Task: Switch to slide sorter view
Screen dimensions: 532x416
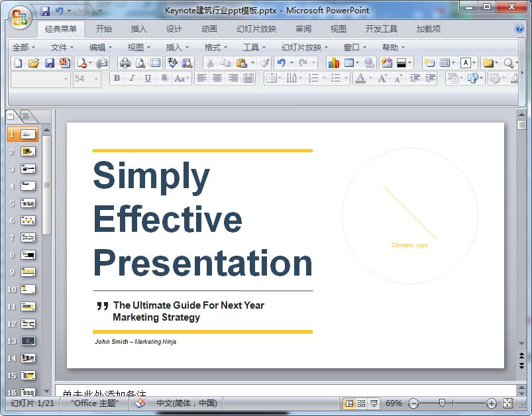Action: click(x=362, y=403)
